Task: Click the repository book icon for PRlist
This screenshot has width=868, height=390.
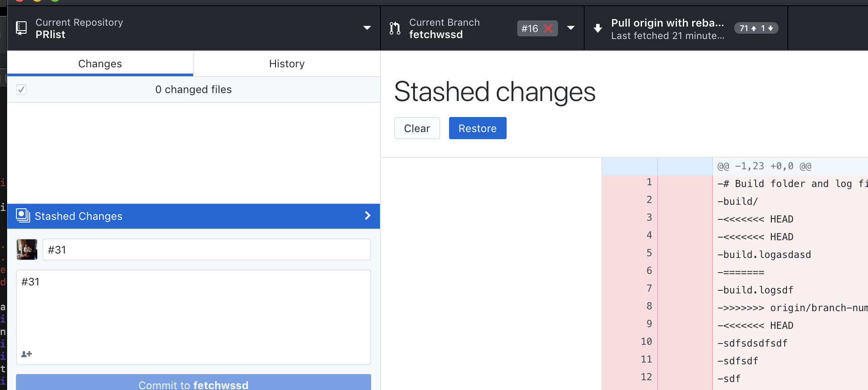Action: 21,28
